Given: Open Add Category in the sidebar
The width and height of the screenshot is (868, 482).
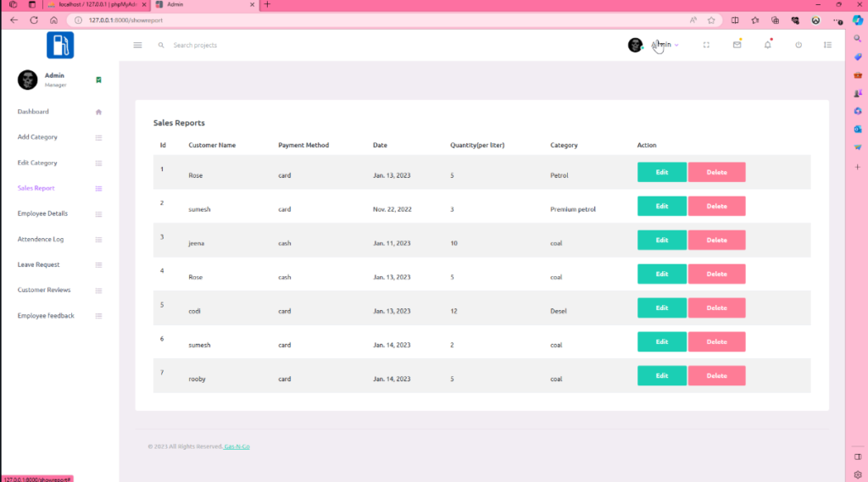Looking at the screenshot, I should coord(37,137).
